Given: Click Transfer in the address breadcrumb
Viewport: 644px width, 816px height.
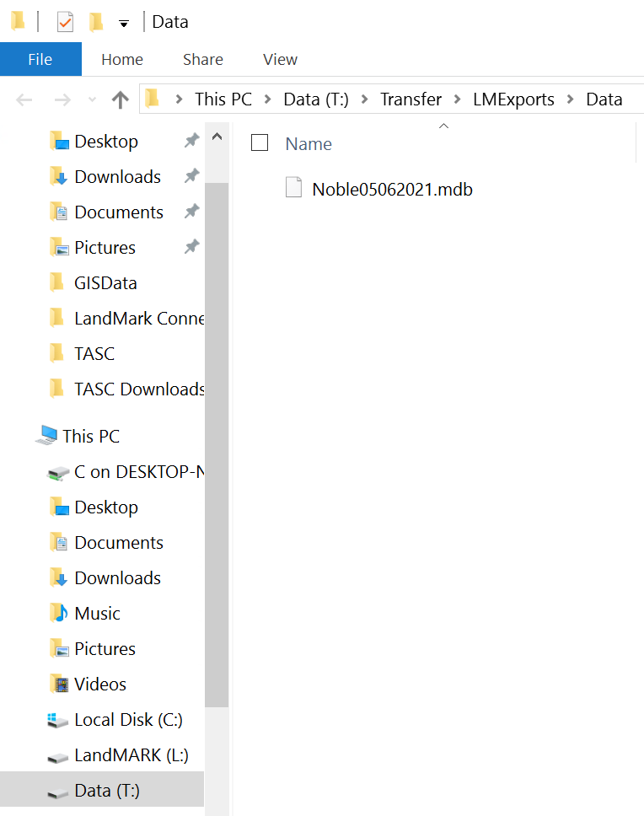Looking at the screenshot, I should click(411, 99).
